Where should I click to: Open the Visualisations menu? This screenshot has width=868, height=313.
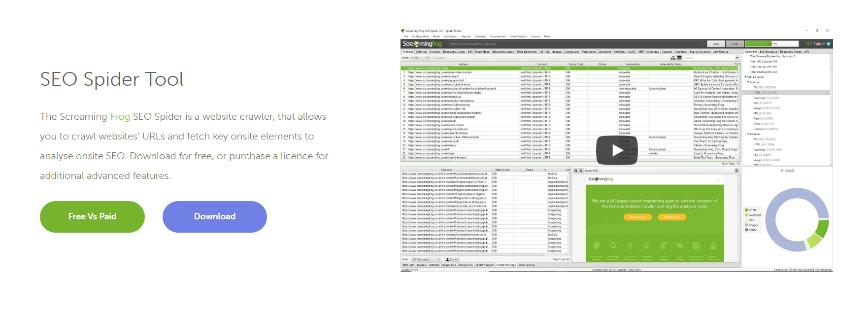click(x=498, y=36)
